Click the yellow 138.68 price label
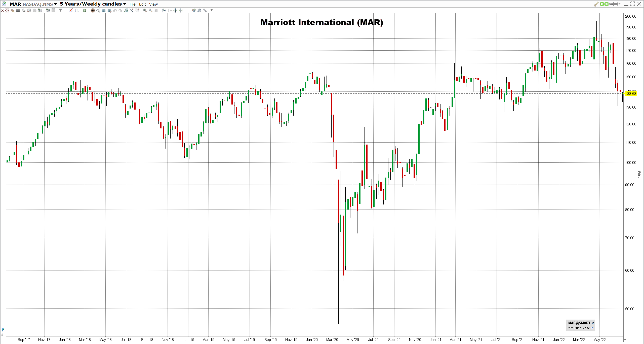Viewport: 644px width, 344px height. tap(630, 93)
